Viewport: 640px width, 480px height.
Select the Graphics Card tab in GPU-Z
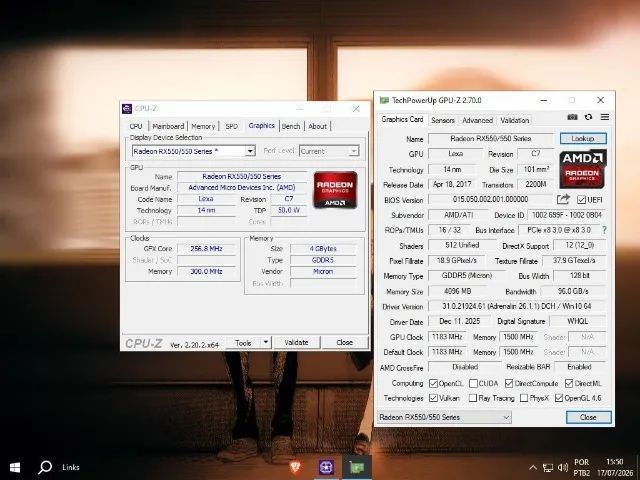pos(402,119)
